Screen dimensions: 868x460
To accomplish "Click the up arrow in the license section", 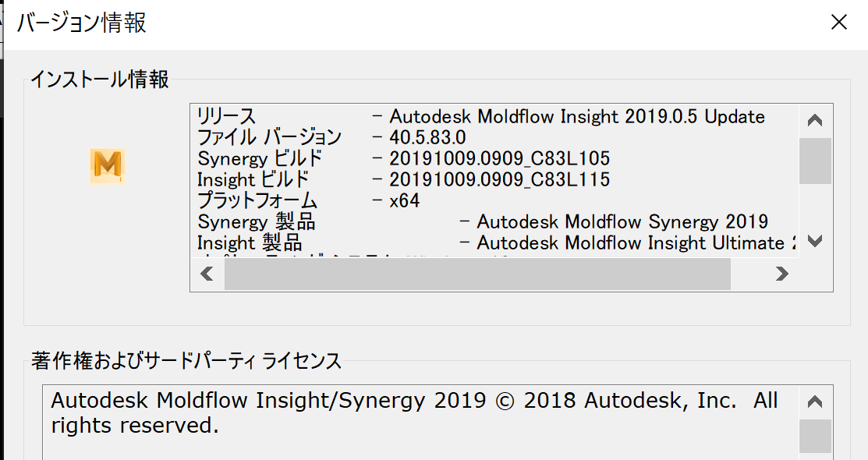I will 814,400.
